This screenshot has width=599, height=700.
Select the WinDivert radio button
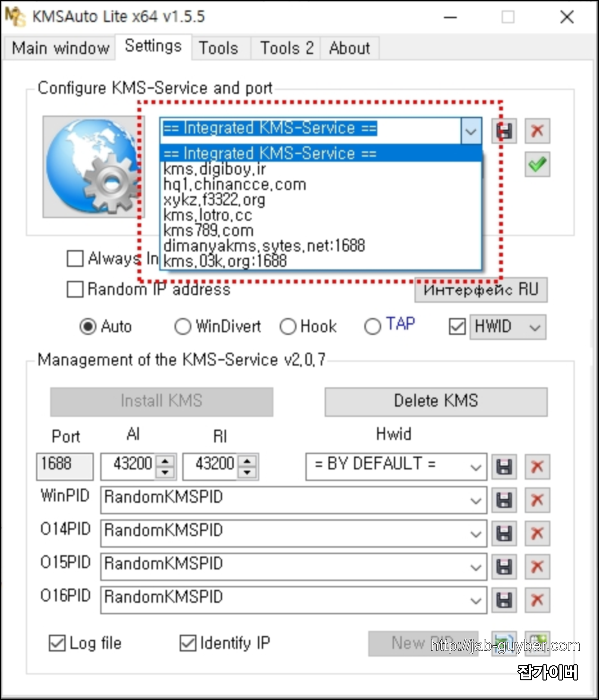point(183,327)
